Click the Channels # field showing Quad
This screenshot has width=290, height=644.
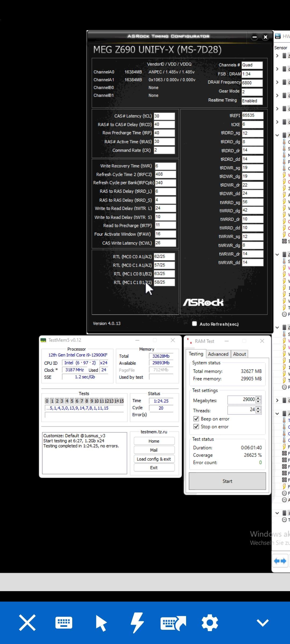pos(252,65)
